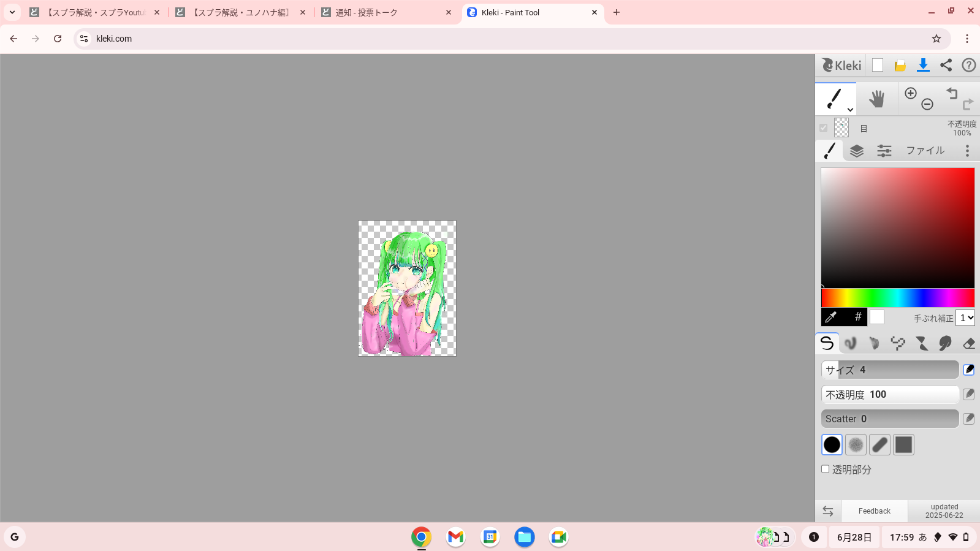
Task: Open the 手ぶれ補正 stabilizer dropdown
Action: 965,317
